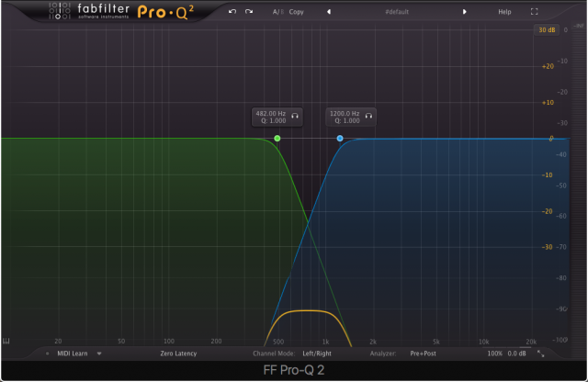Image resolution: width=588 pixels, height=382 pixels.
Task: Open the Zero Latency processing mode menu
Action: [179, 353]
